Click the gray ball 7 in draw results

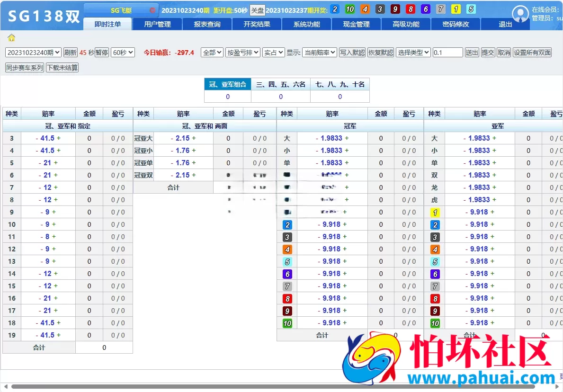point(440,9)
